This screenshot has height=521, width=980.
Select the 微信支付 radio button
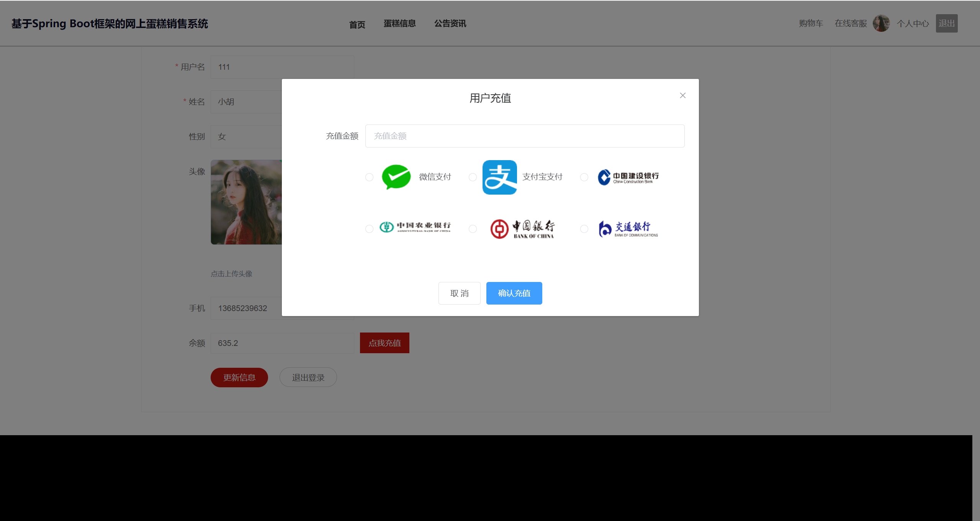tap(369, 177)
